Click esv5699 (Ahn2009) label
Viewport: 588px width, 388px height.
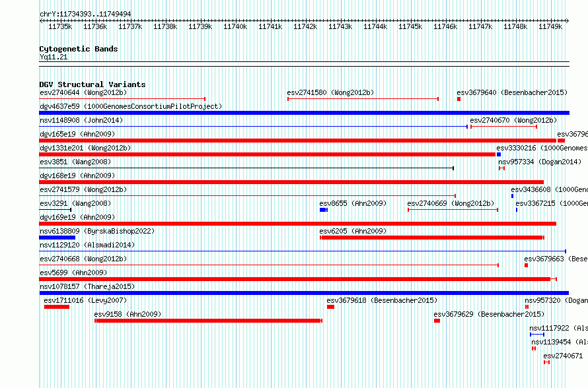(73, 273)
